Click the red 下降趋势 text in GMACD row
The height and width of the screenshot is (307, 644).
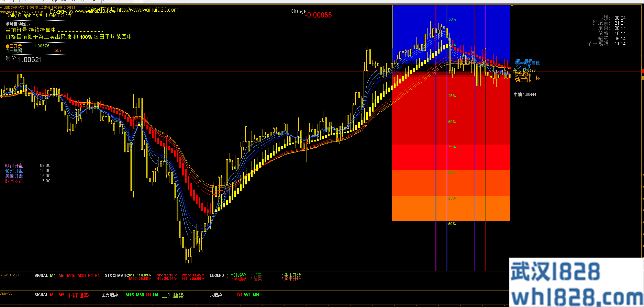pos(78,295)
